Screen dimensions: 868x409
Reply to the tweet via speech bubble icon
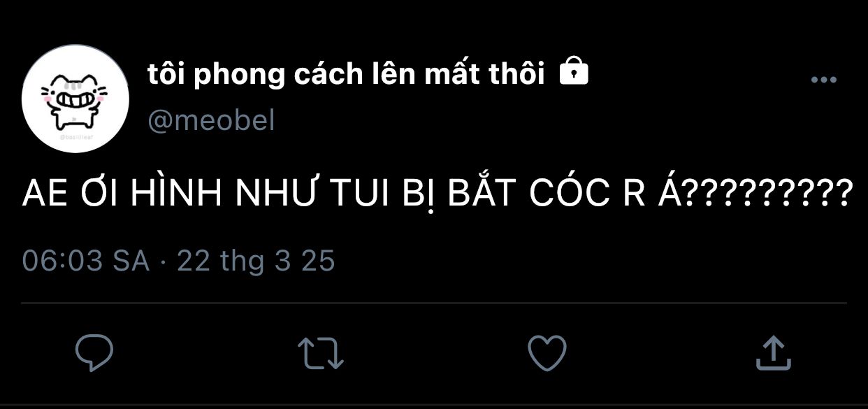(x=94, y=354)
